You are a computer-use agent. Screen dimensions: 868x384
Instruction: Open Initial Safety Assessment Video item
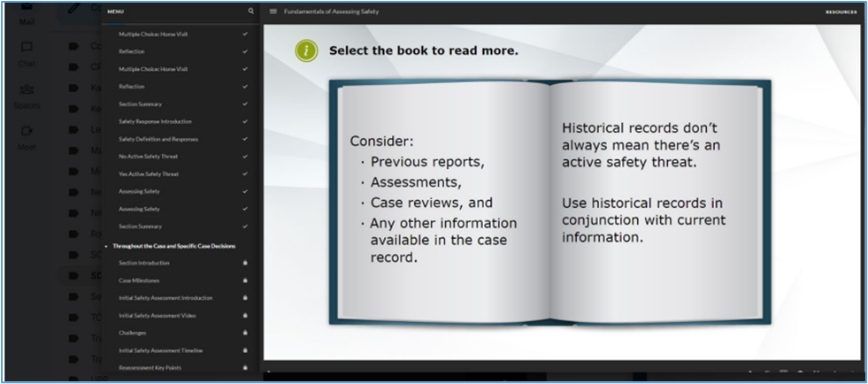[157, 315]
